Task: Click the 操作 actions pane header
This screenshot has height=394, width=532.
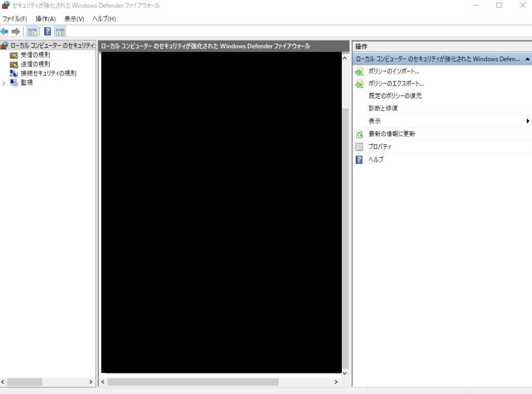Action: (442, 46)
